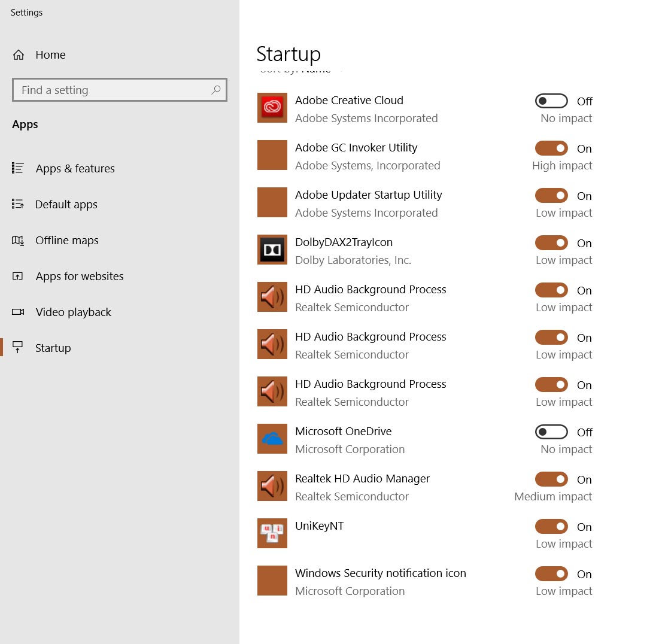The image size is (671, 644).
Task: Click the Find a setting search box
Action: (119, 90)
